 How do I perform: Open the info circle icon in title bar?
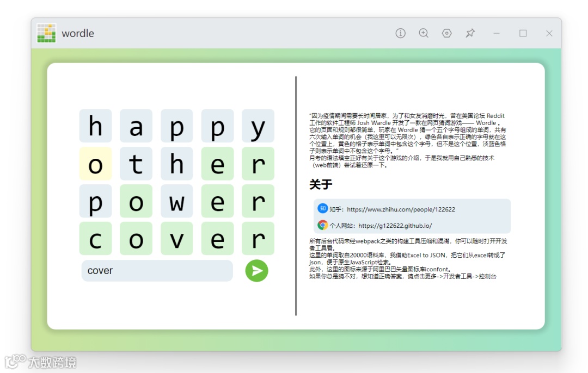click(x=401, y=33)
